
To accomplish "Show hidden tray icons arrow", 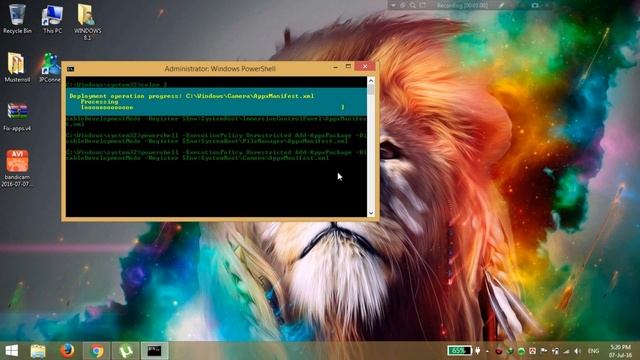I will coord(487,351).
